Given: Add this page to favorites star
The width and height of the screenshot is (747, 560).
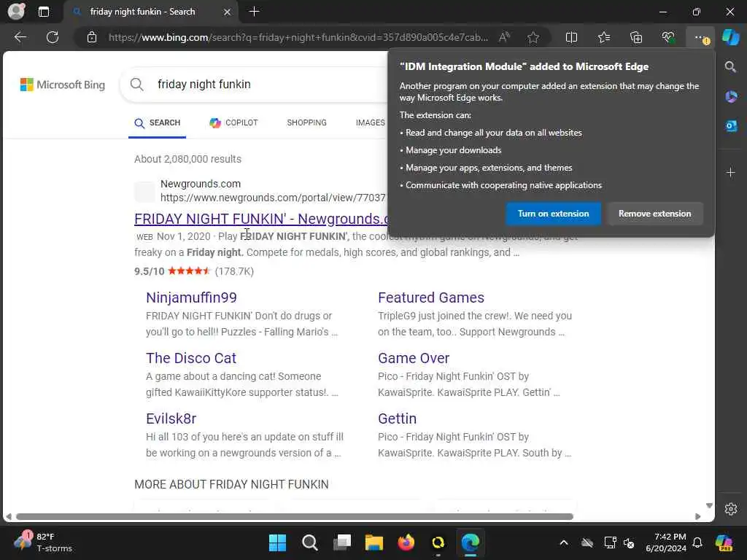Looking at the screenshot, I should (533, 37).
